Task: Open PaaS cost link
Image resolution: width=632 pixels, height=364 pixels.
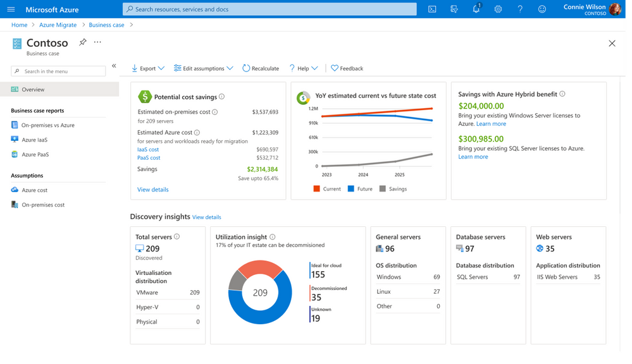Action: [149, 158]
